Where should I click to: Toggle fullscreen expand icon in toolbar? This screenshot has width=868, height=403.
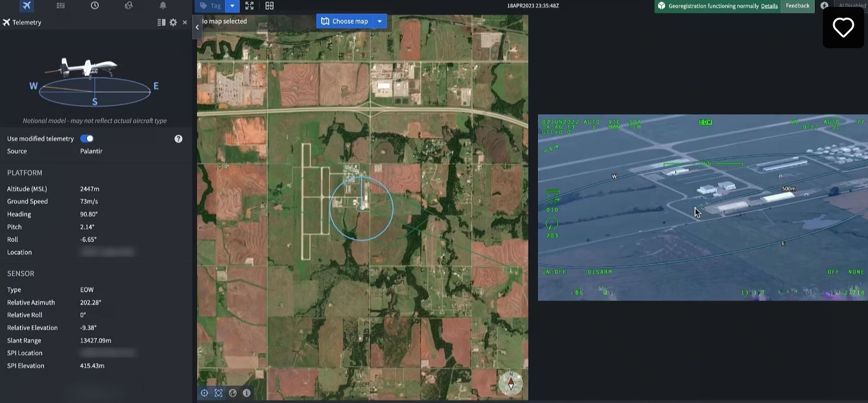pos(249,6)
